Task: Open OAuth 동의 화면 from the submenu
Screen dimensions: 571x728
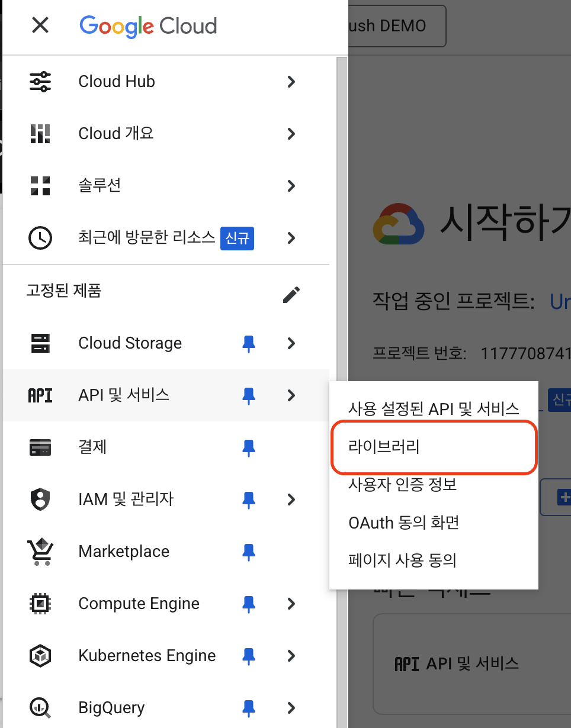Action: [434, 523]
